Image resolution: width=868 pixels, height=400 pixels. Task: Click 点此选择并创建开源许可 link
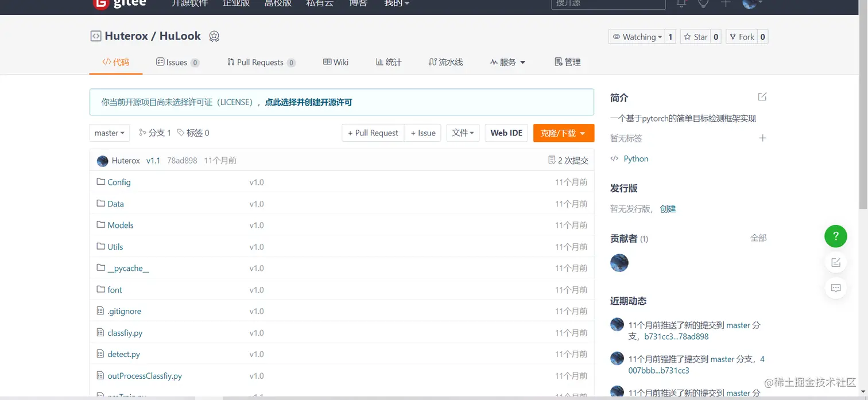308,102
